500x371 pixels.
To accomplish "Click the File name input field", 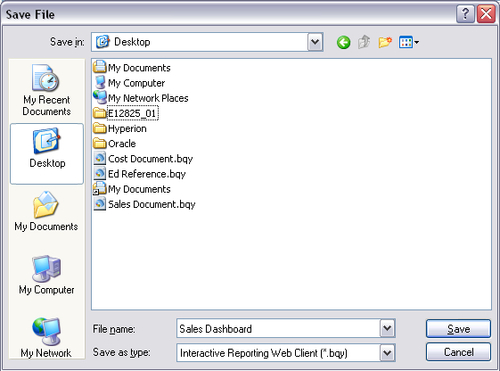I will tap(278, 329).
